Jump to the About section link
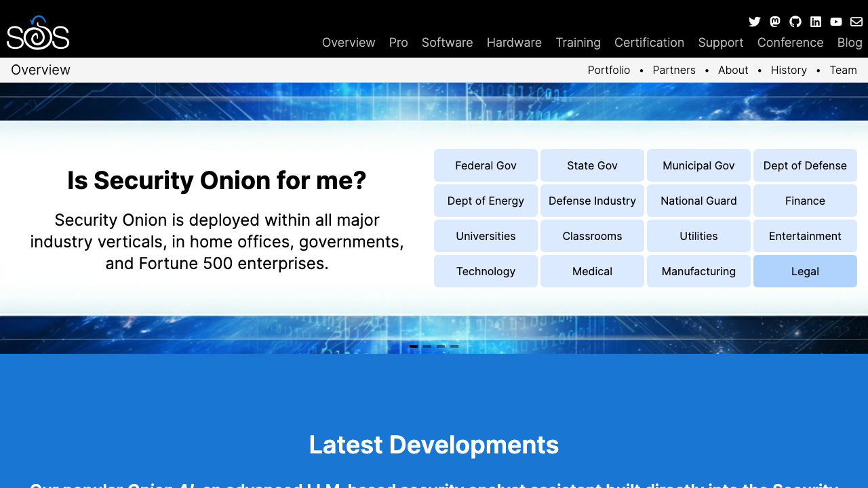 pos(733,70)
